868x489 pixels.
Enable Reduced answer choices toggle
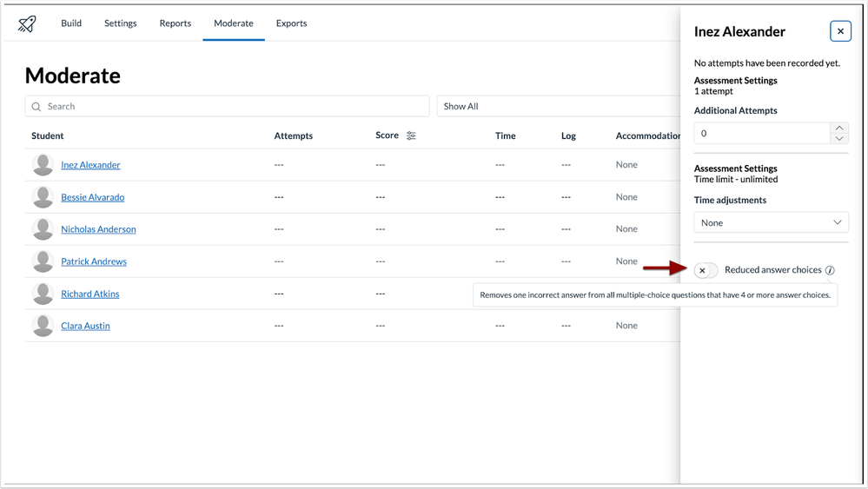706,270
